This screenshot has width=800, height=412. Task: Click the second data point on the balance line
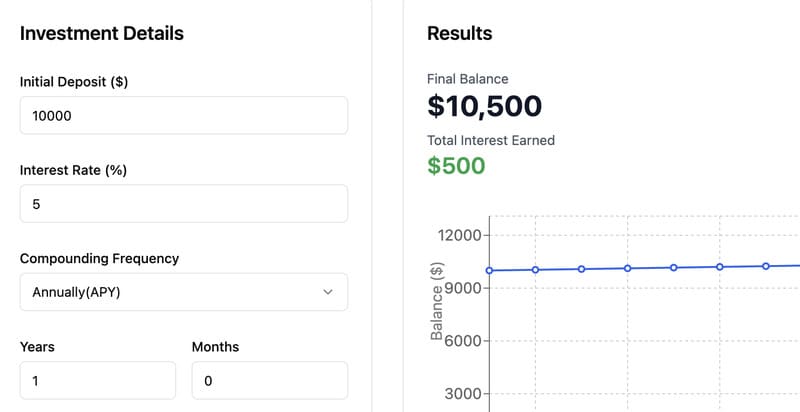pos(536,270)
